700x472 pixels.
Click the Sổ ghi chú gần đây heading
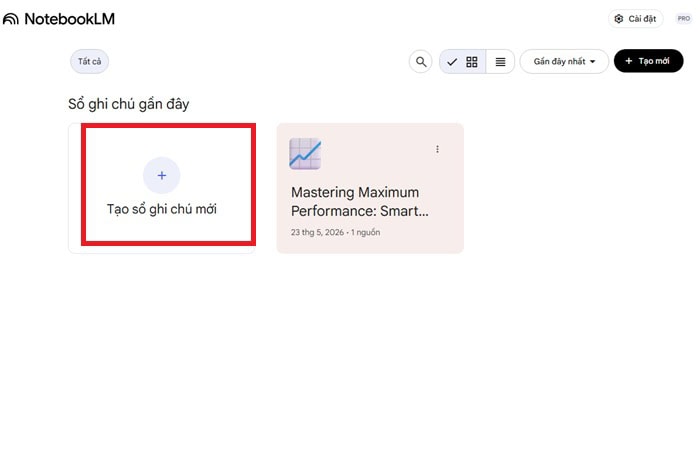point(129,104)
